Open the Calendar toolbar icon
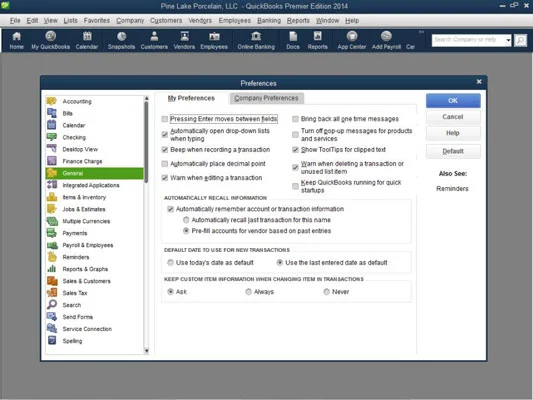Viewport: 533px width, 400px height. [x=87, y=40]
